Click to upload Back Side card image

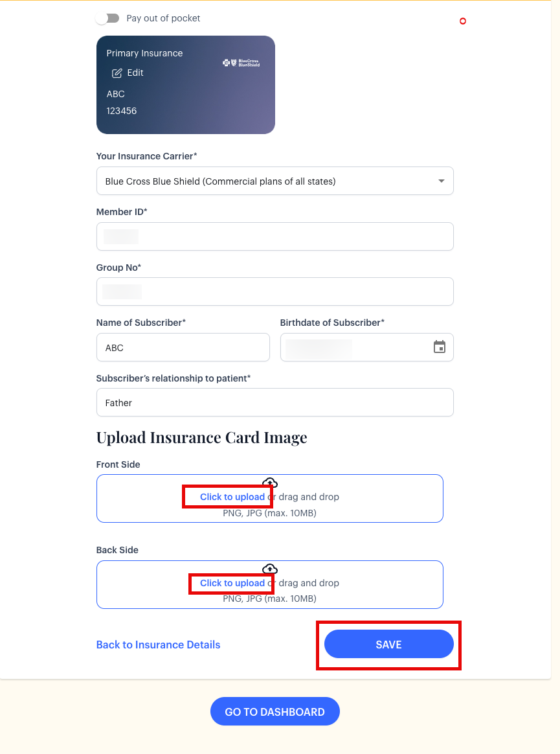click(232, 583)
